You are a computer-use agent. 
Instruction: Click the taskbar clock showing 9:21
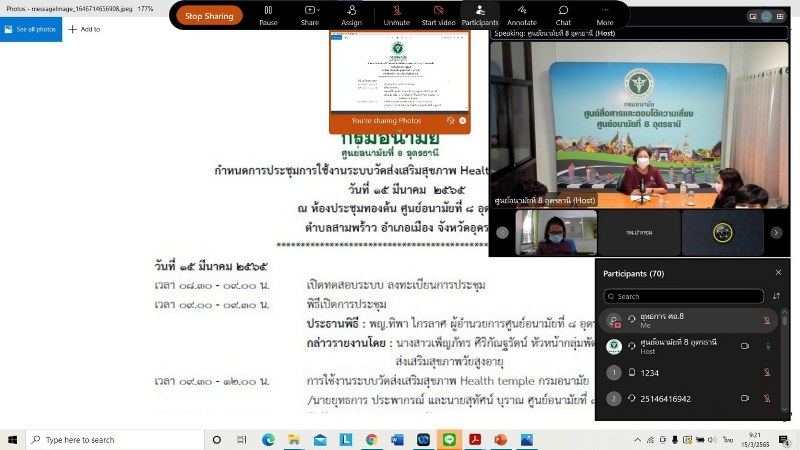click(755, 439)
